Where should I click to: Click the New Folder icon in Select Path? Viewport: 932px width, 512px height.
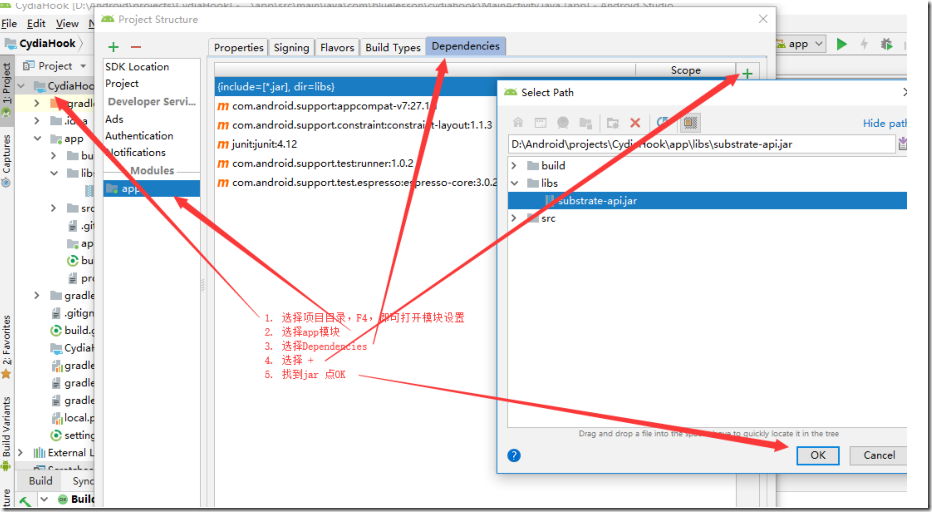click(x=612, y=123)
